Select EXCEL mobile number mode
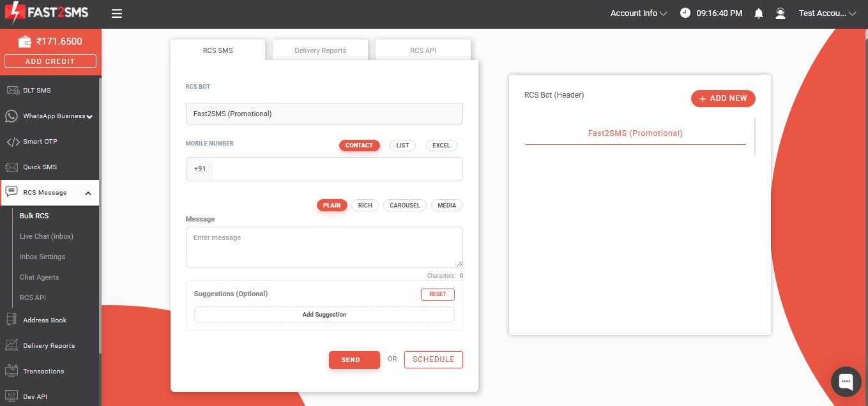The image size is (868, 406). point(441,146)
